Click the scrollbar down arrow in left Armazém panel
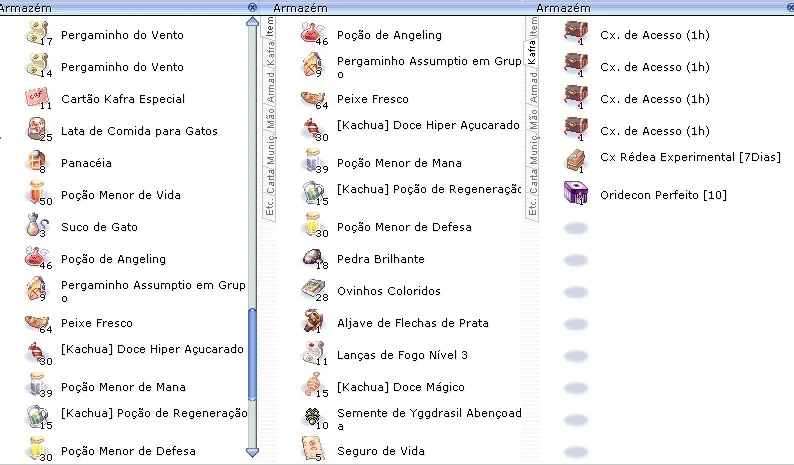The width and height of the screenshot is (794, 465). point(252,451)
